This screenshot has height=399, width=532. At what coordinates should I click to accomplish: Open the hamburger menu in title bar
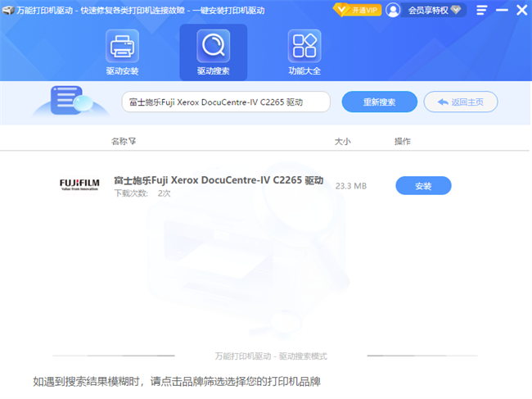point(481,10)
